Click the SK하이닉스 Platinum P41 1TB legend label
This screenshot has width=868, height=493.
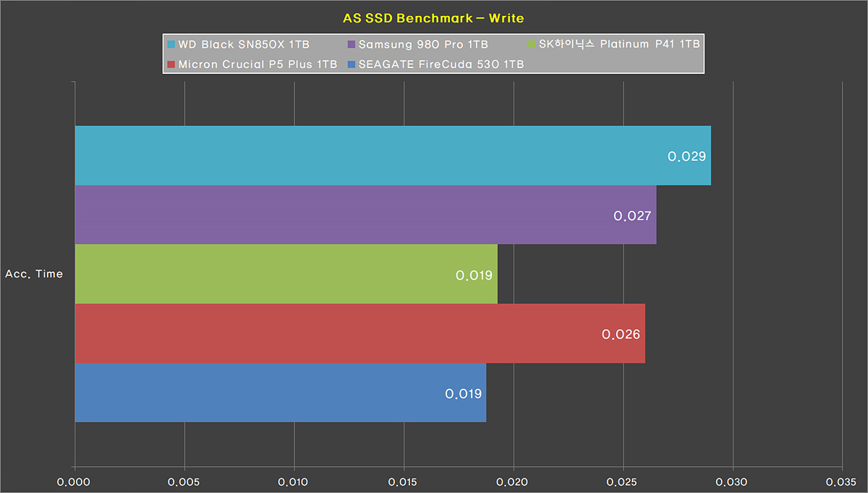tap(619, 45)
